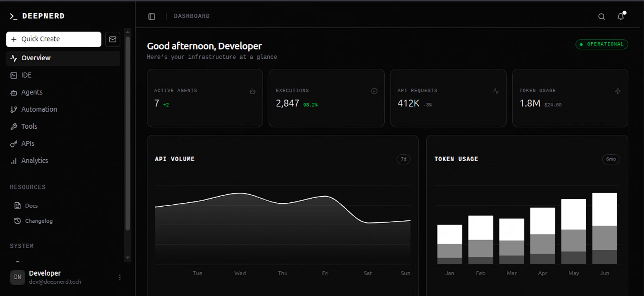Open the 6mo range selector on Token Usage
Image resolution: width=644 pixels, height=296 pixels.
(611, 159)
